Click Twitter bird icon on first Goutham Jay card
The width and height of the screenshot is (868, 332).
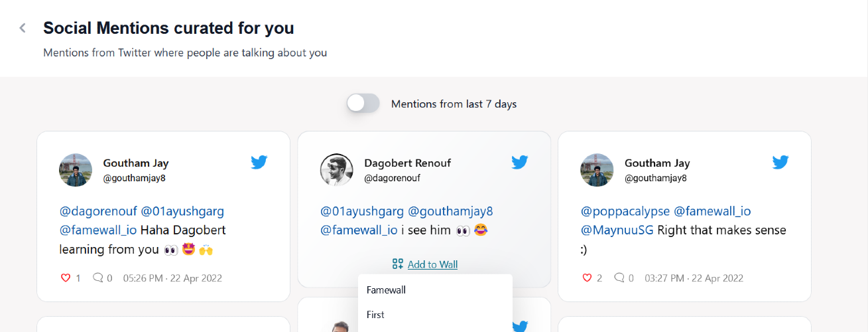[259, 162]
